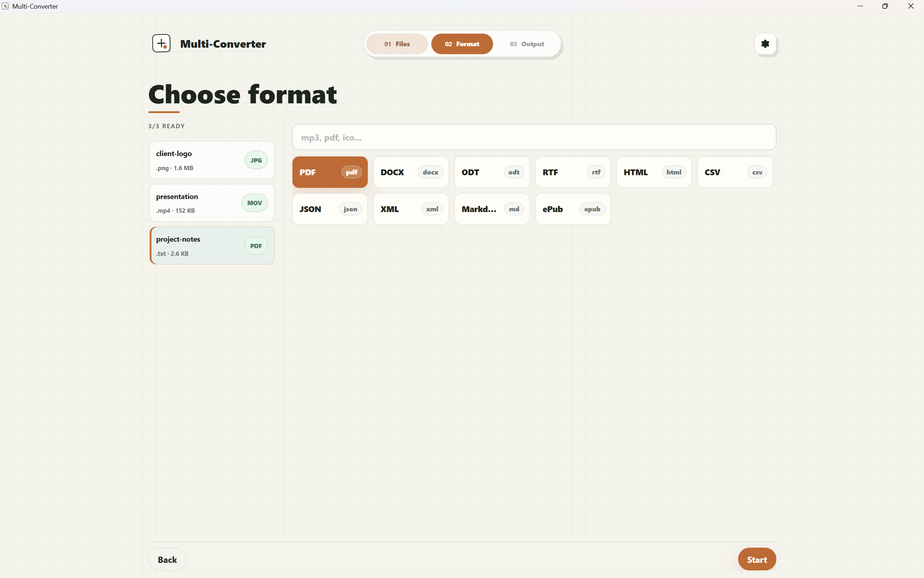Select the 02 Format step tab

pyautogui.click(x=462, y=44)
